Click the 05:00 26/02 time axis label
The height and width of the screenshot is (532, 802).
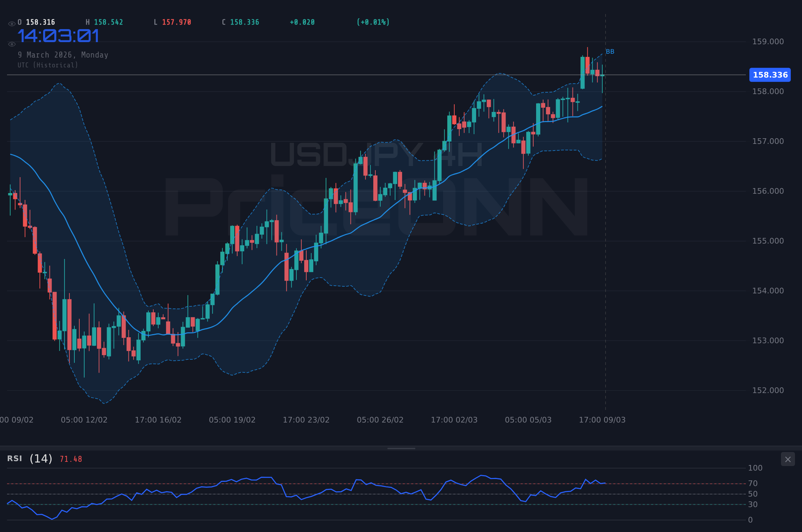pyautogui.click(x=380, y=420)
